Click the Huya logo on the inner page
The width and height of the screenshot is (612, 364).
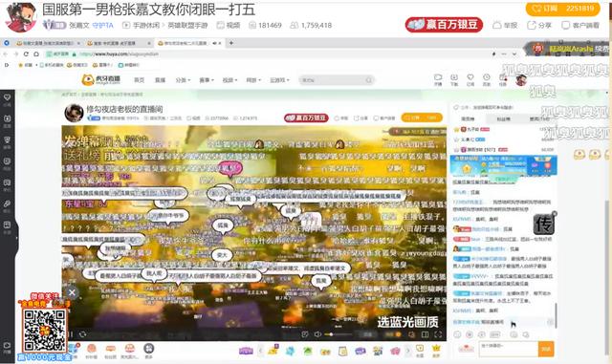point(101,80)
